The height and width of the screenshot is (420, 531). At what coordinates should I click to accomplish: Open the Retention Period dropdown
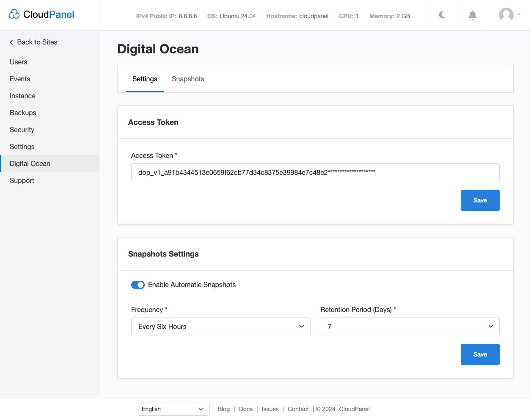(x=410, y=326)
